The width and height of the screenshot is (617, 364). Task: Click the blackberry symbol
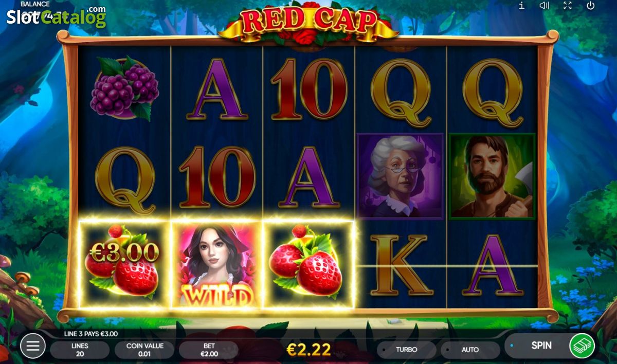point(124,88)
